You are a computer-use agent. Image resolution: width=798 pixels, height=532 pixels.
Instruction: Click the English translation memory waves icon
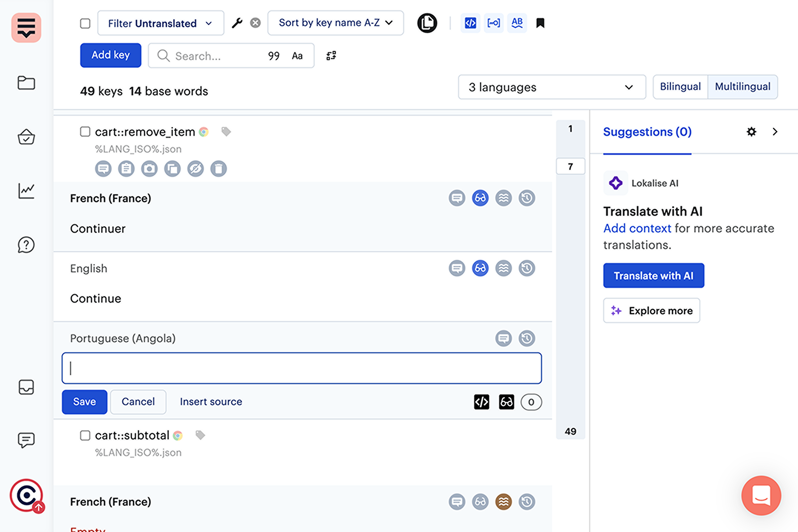(503, 268)
